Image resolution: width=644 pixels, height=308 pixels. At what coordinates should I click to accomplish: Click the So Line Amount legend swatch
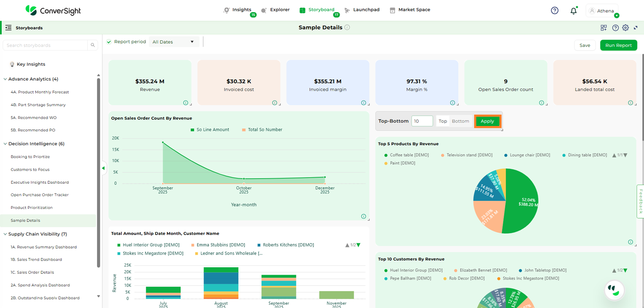[x=193, y=130]
